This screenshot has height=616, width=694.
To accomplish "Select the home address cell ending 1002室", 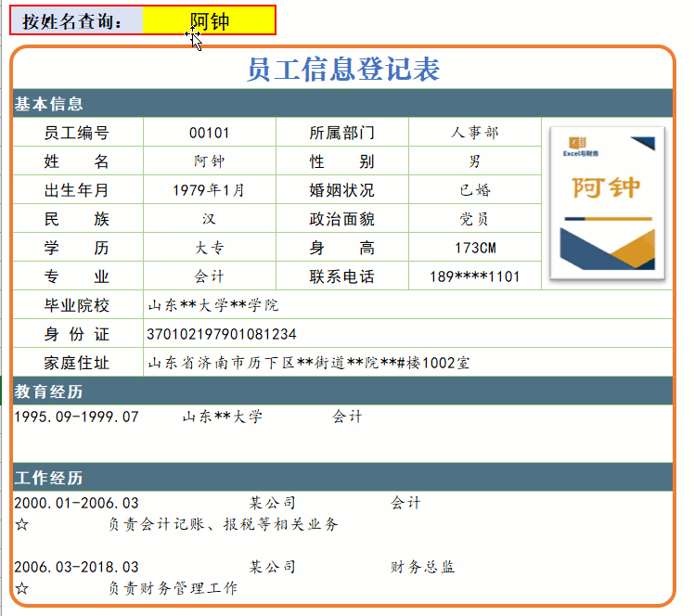I will pyautogui.click(x=408, y=363).
